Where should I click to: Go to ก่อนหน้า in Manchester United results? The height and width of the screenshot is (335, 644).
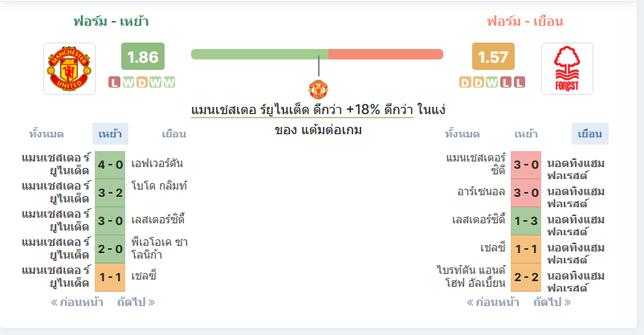point(77,303)
